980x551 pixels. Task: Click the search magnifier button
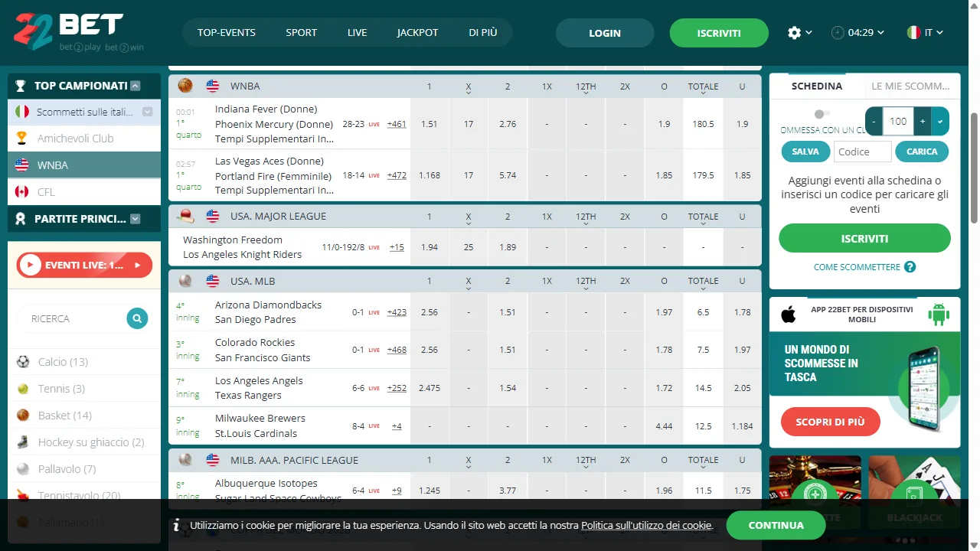pos(137,318)
